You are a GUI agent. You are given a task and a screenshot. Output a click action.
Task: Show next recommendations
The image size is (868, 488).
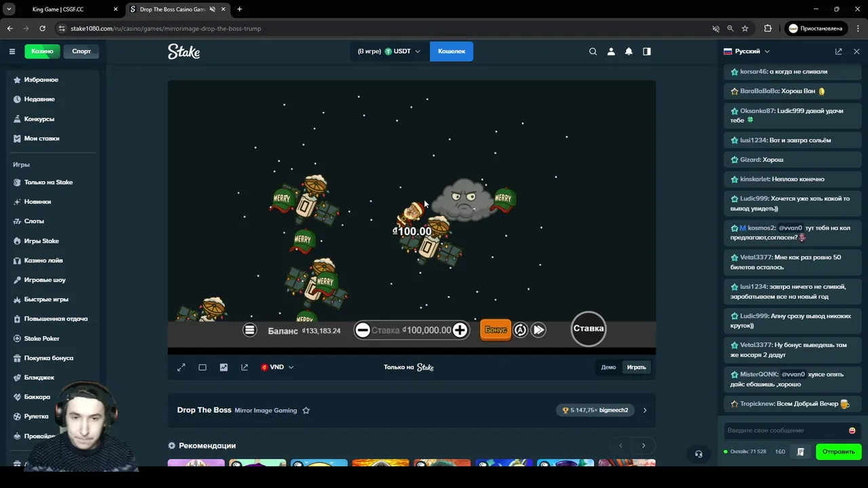(644, 445)
